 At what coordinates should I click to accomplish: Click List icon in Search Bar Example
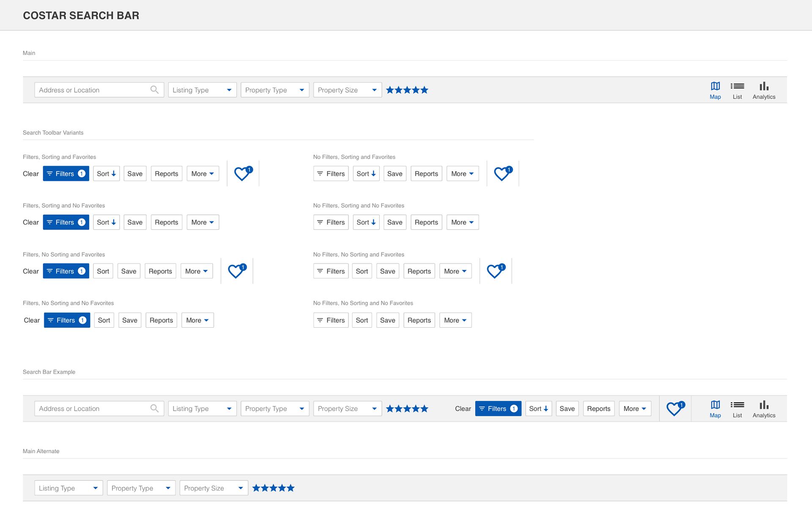pyautogui.click(x=737, y=409)
